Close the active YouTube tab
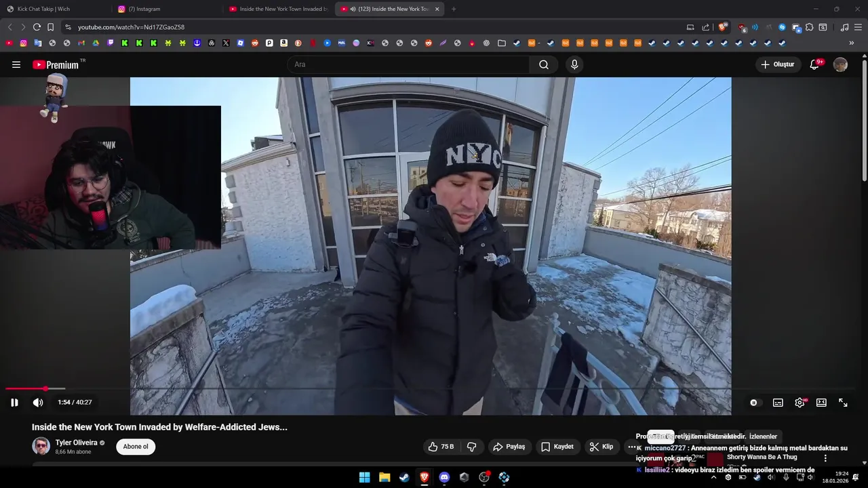 (x=437, y=9)
